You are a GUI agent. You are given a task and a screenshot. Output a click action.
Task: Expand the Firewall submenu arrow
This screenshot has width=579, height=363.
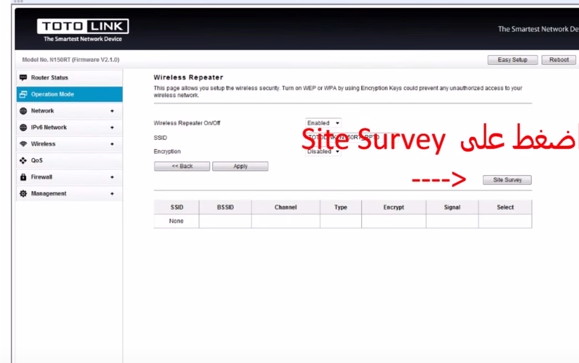(112, 177)
